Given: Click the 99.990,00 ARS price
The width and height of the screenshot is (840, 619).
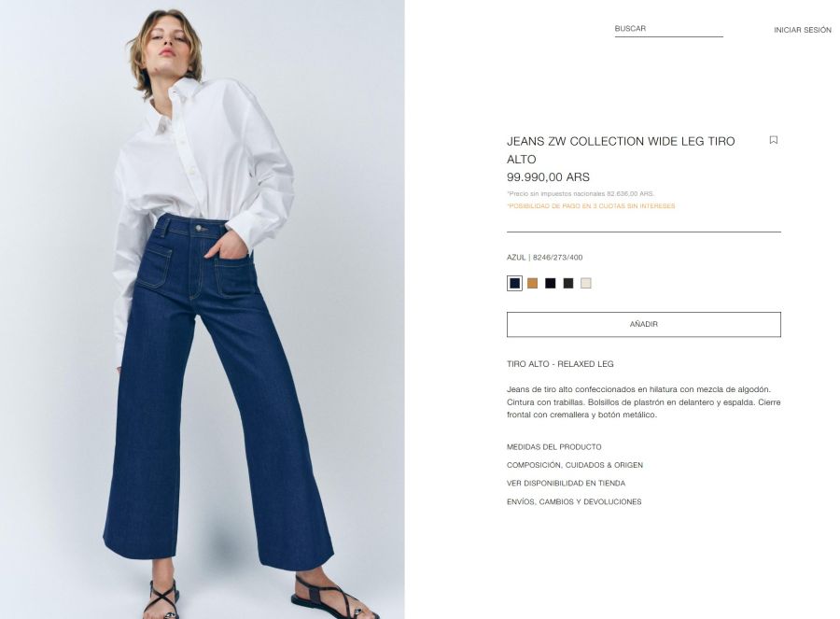Looking at the screenshot, I should tap(548, 176).
